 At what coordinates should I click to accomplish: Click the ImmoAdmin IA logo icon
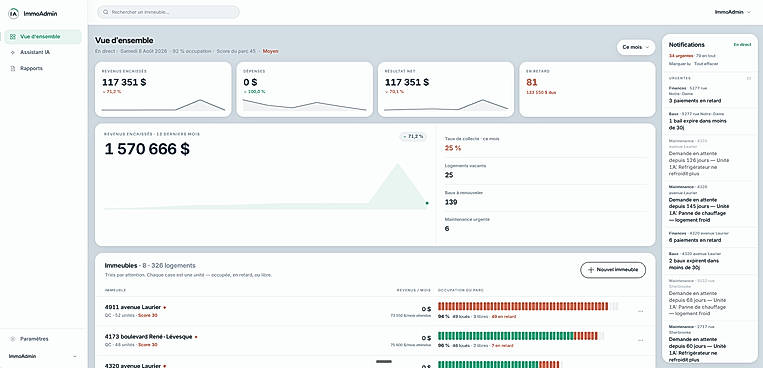click(14, 14)
